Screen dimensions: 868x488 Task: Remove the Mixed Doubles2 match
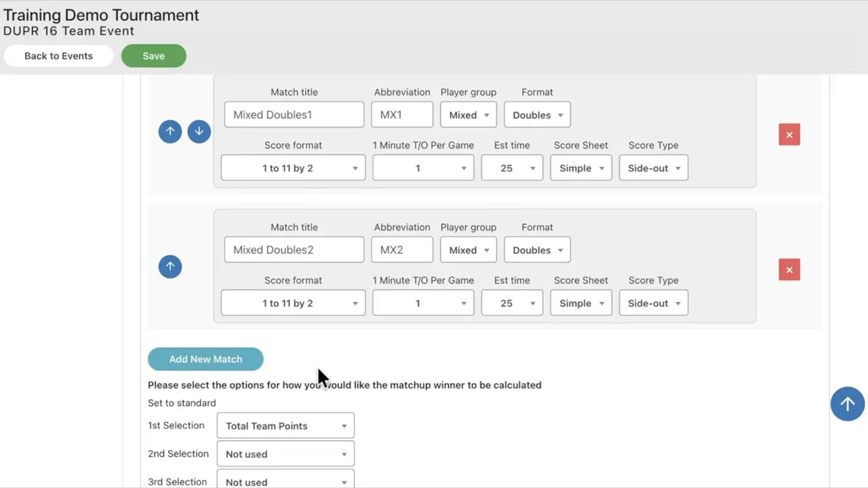pyautogui.click(x=789, y=270)
